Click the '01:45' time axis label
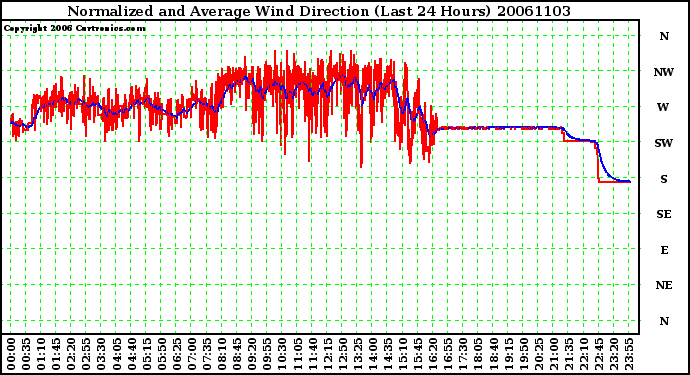The width and height of the screenshot is (690, 375). 56,354
